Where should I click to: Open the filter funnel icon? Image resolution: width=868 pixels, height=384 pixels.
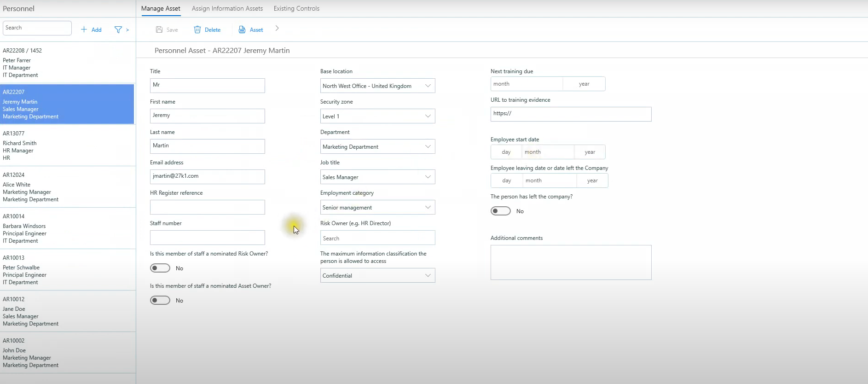click(118, 29)
